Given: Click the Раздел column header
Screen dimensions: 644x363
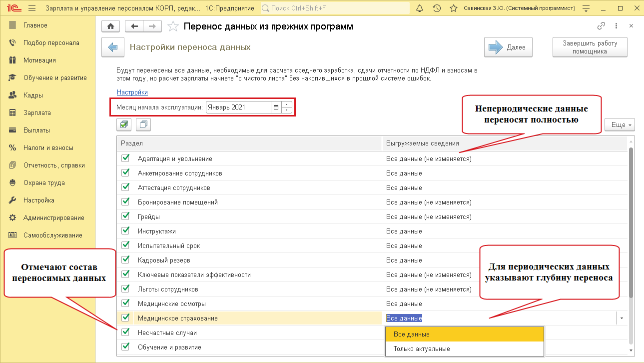Looking at the screenshot, I should click(x=249, y=143).
